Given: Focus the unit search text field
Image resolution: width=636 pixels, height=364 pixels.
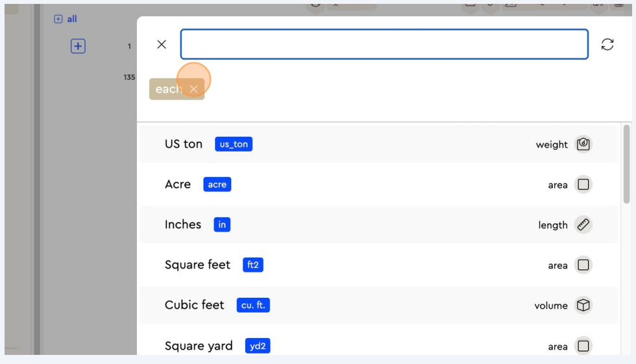Looking at the screenshot, I should coord(384,44).
